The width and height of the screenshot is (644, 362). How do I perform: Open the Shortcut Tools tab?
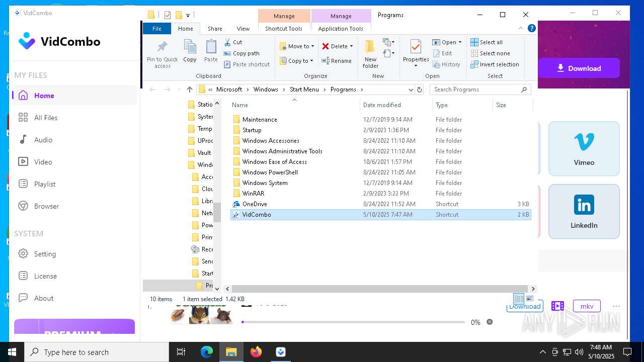click(x=284, y=29)
